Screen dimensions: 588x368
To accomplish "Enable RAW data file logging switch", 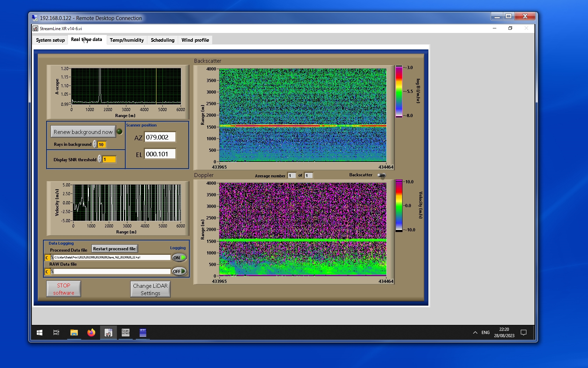I will (179, 271).
